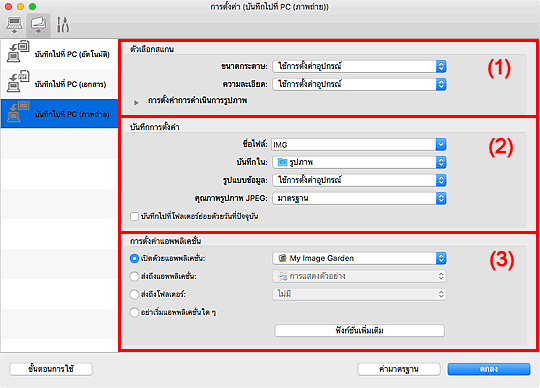Click the ขั้นตอนการใช้ instructions button

tap(51, 369)
